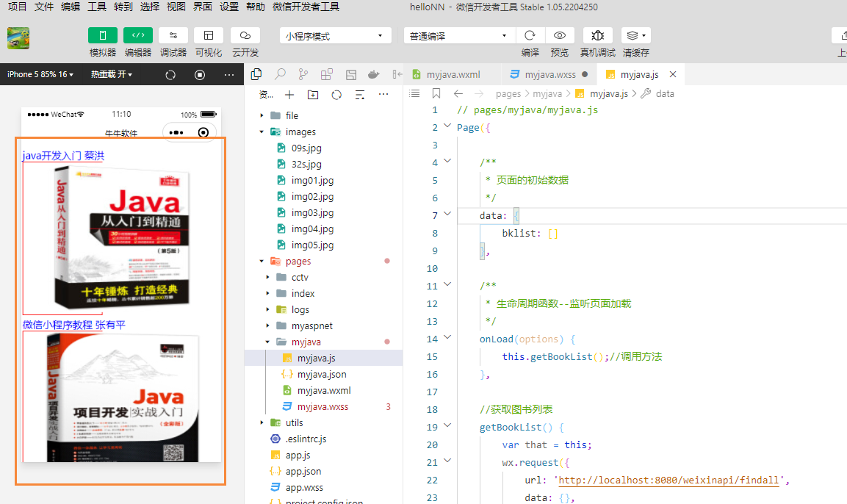Click the docker whale icon
This screenshot has height=504, width=847.
374,74
